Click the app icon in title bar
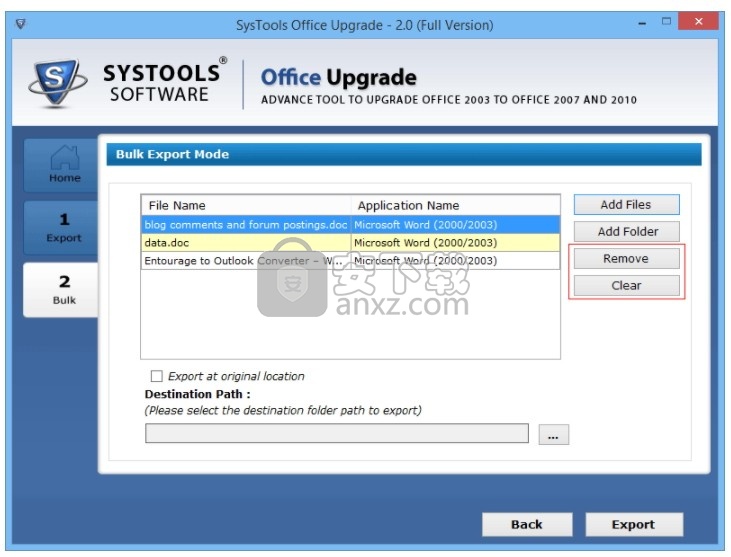 [21, 24]
